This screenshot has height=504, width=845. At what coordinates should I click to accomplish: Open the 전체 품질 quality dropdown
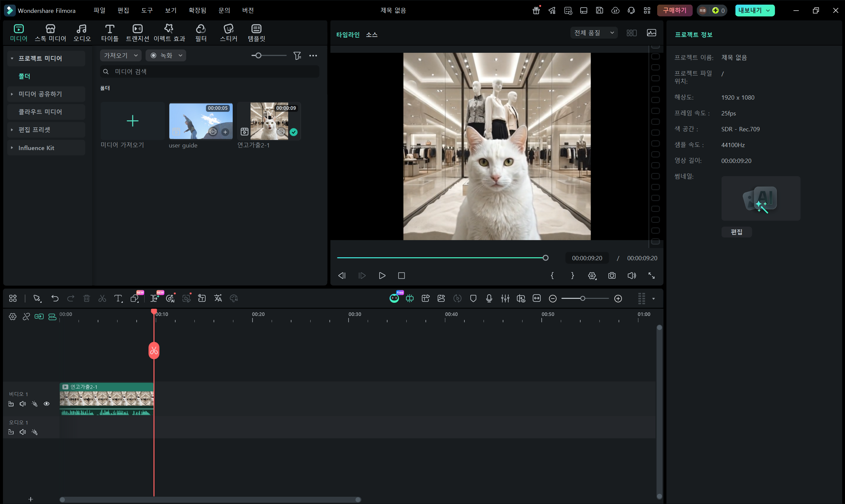593,33
